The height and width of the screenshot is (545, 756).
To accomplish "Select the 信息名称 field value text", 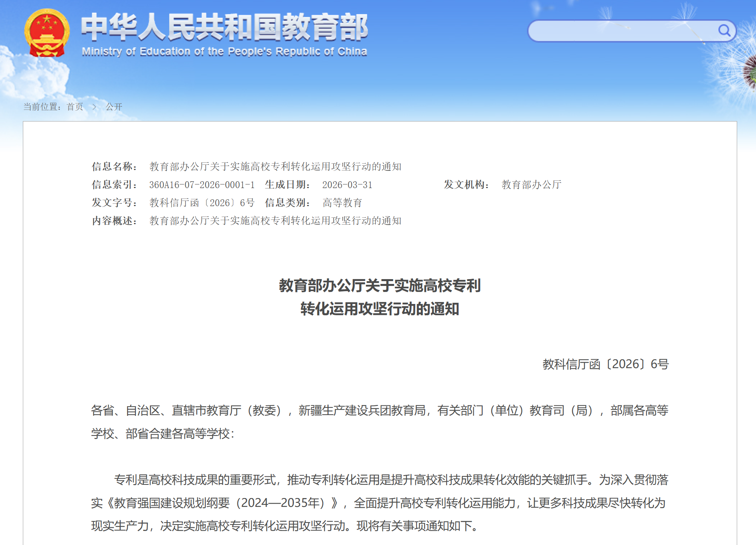I will pyautogui.click(x=277, y=167).
